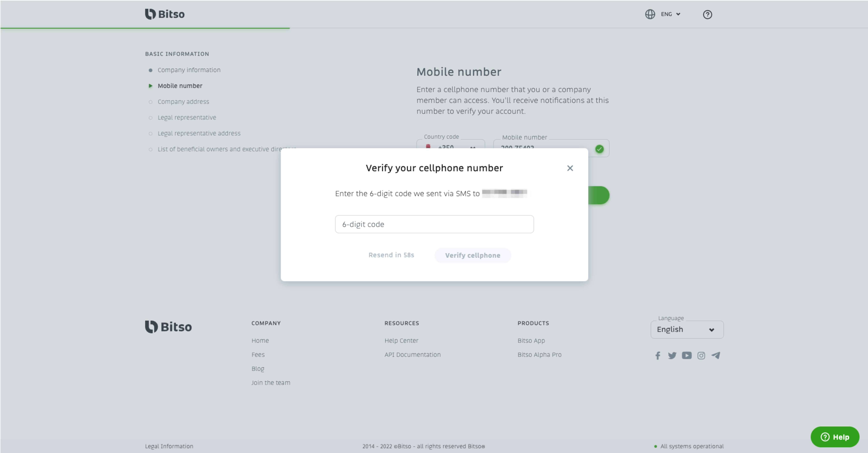Open the floating green Help button

click(835, 437)
